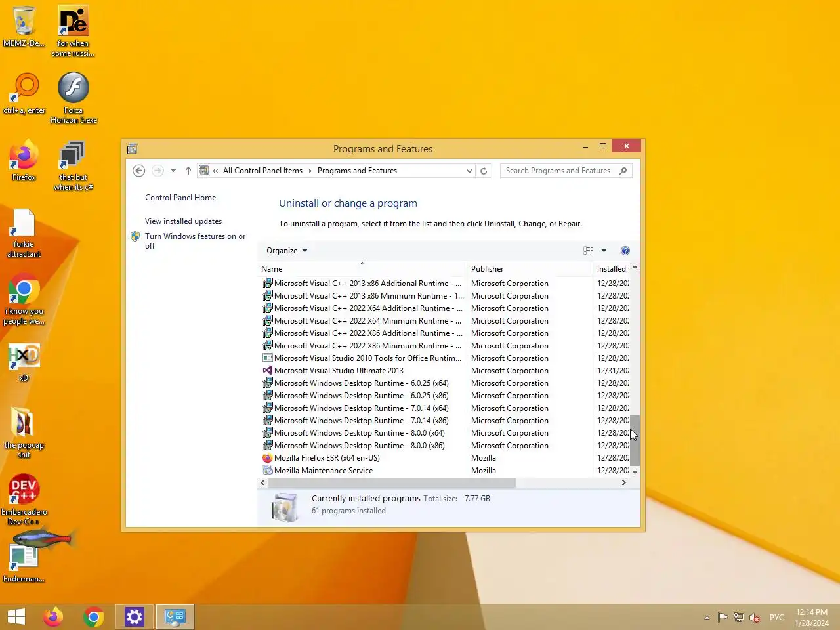
Task: Open Firefox from the taskbar
Action: [x=53, y=617]
